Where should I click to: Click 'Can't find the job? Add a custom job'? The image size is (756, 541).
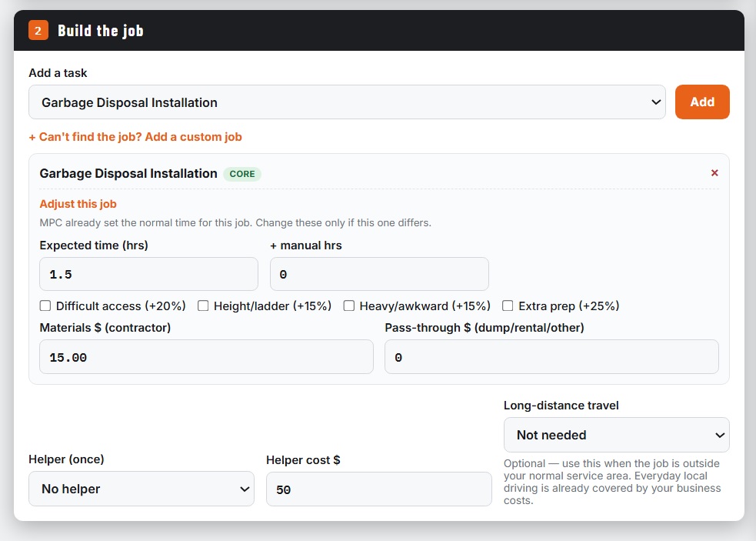coord(135,137)
